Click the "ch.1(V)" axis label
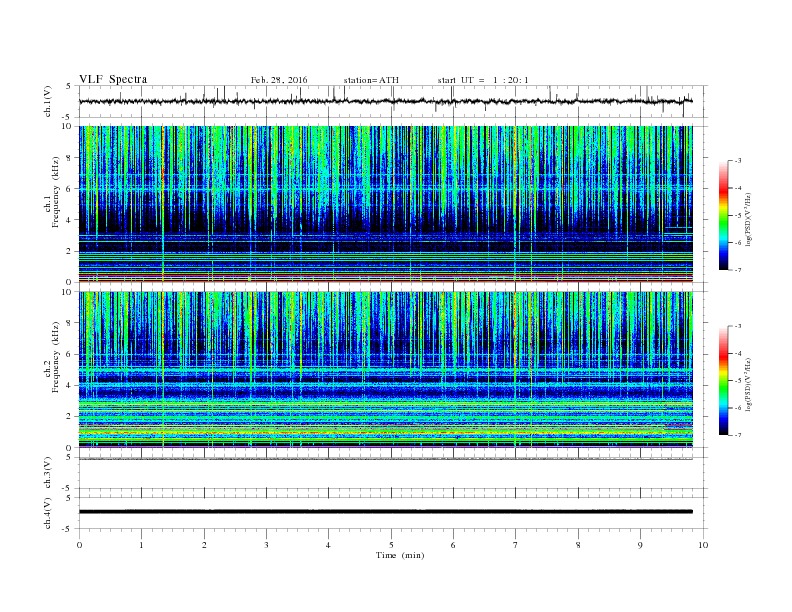Viewport: 792px width, 612px height. pyautogui.click(x=48, y=102)
